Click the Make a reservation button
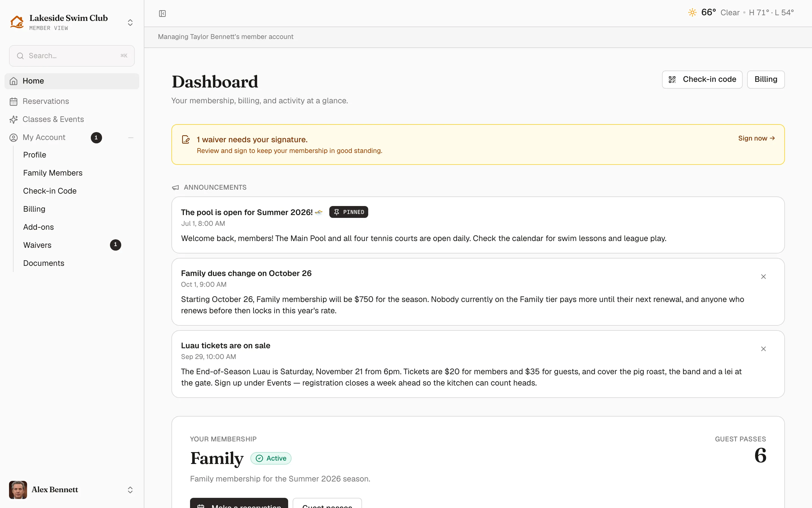 pyautogui.click(x=239, y=503)
